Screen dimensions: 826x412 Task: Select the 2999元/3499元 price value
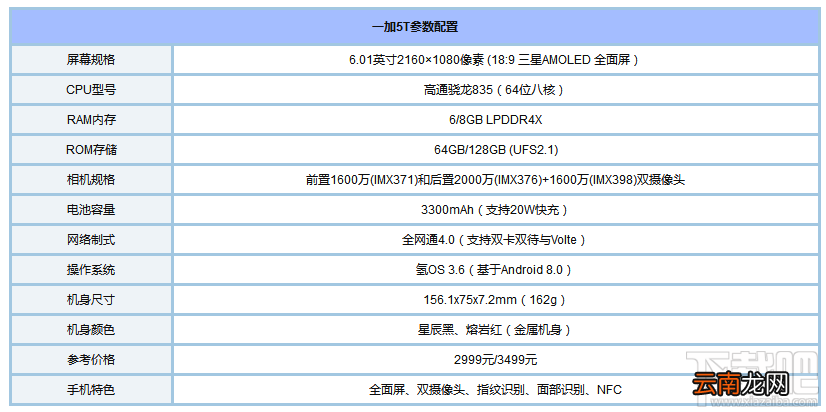point(495,360)
